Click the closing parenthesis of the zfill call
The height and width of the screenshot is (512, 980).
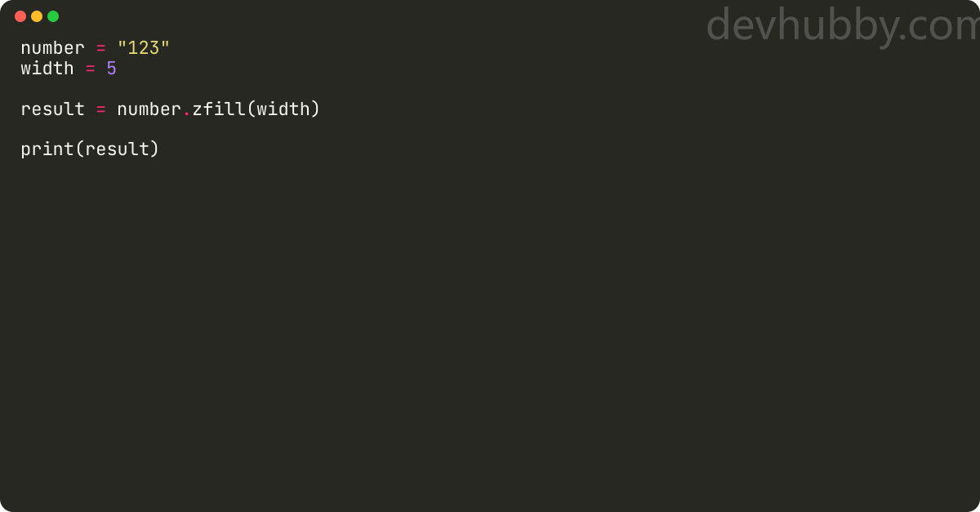pyautogui.click(x=316, y=109)
